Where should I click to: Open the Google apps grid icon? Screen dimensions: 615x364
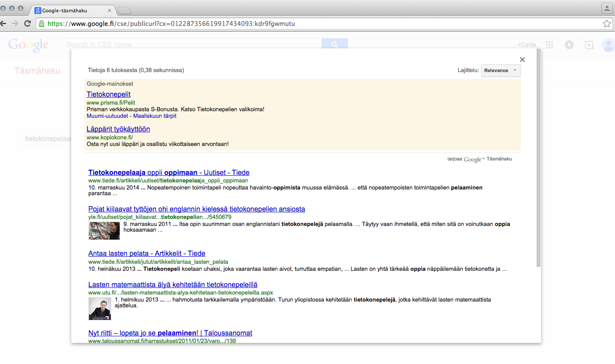(549, 45)
